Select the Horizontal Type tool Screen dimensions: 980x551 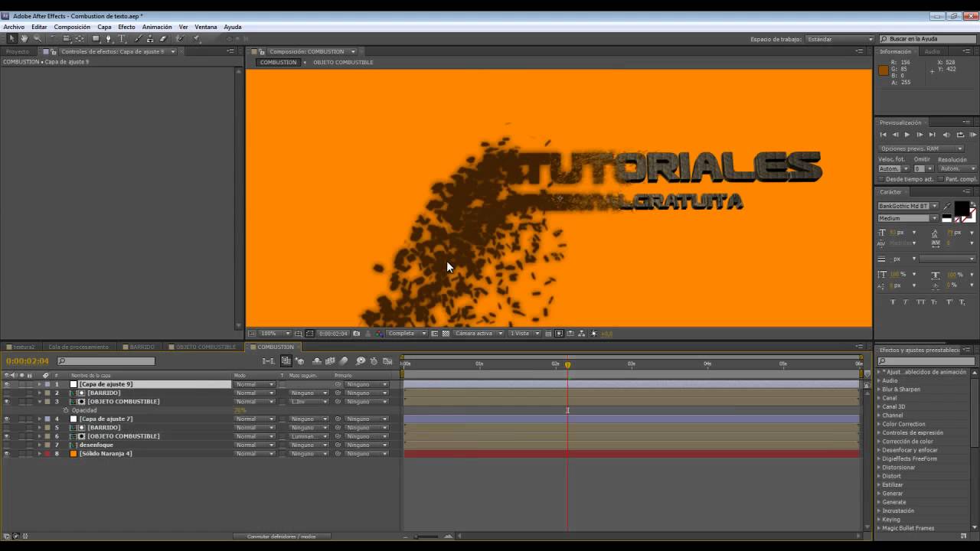[x=122, y=38]
